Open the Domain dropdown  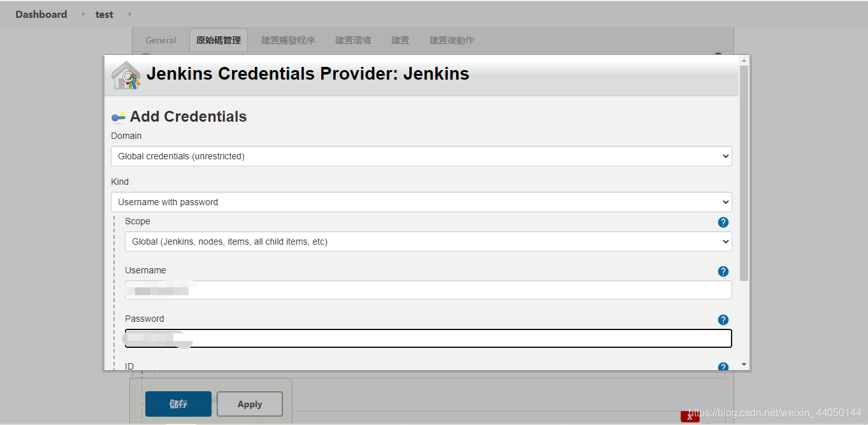[x=421, y=156]
